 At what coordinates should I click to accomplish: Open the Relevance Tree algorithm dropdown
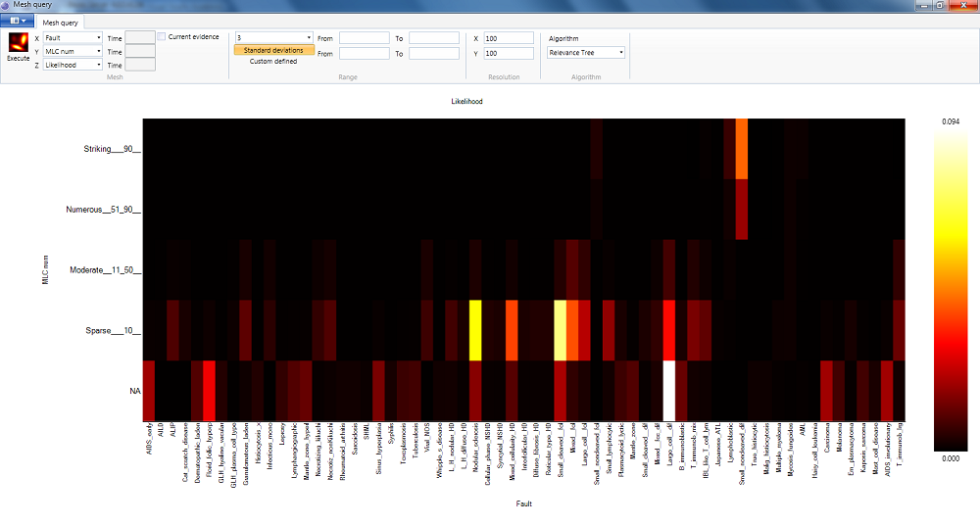(x=586, y=53)
